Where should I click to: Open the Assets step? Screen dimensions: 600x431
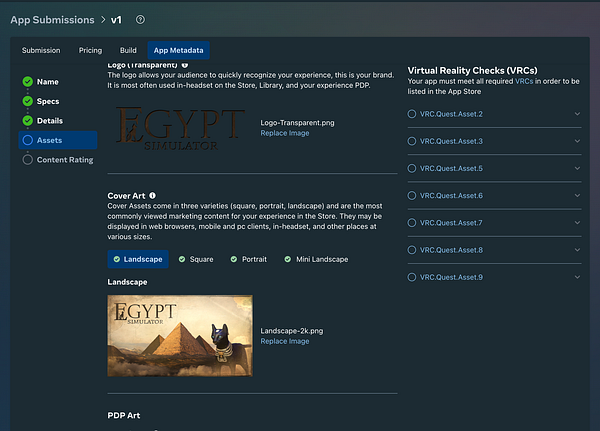(58, 140)
